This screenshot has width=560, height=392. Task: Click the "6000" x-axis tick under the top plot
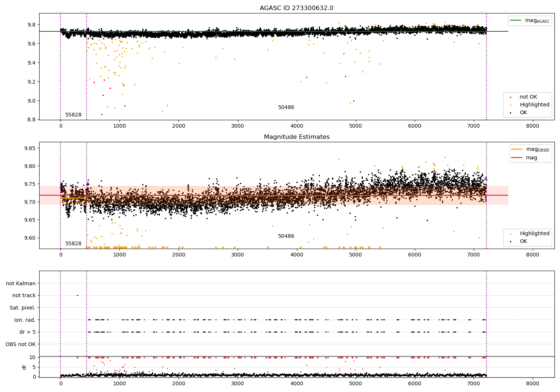pos(415,126)
